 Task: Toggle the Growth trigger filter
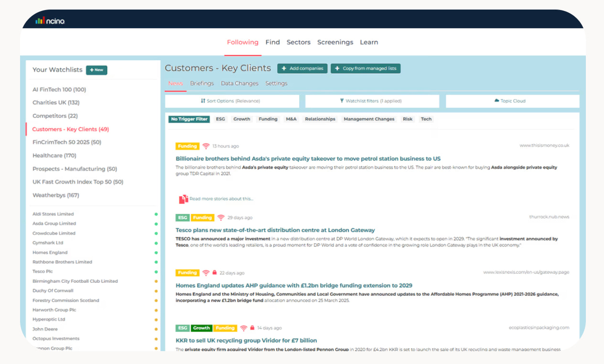pyautogui.click(x=242, y=119)
